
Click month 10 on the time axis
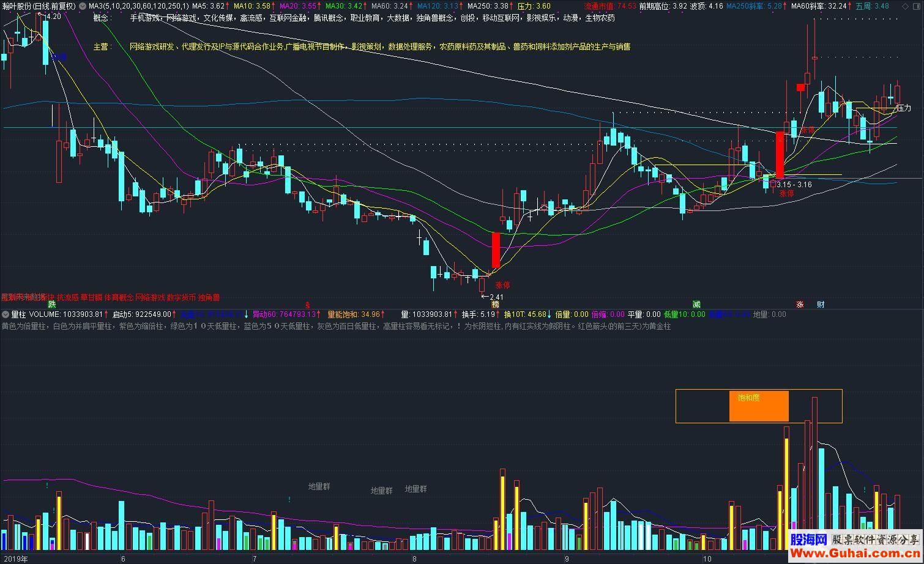click(x=707, y=559)
